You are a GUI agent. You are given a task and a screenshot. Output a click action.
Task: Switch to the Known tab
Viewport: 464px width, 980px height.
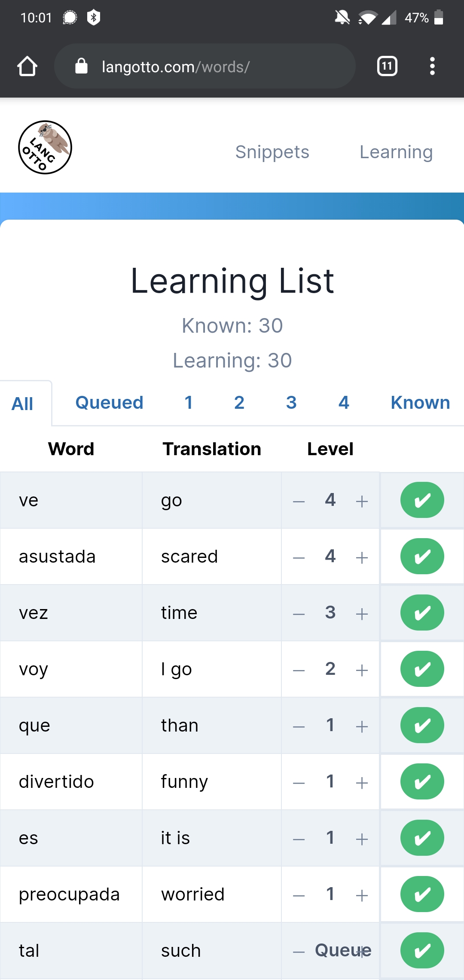[x=420, y=403]
